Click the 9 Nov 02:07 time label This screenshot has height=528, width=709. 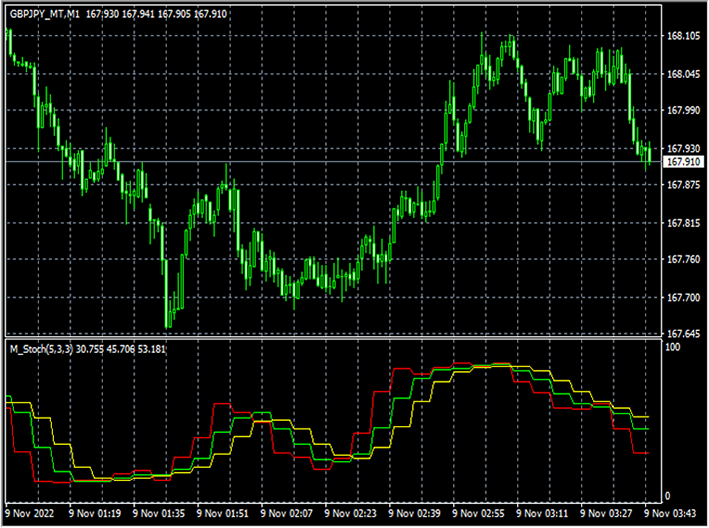287,514
